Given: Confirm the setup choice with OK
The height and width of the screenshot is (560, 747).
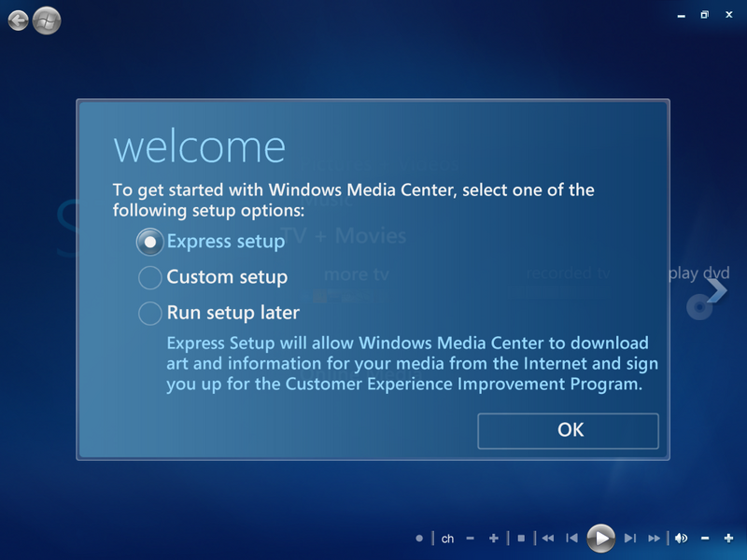Looking at the screenshot, I should click(x=569, y=431).
